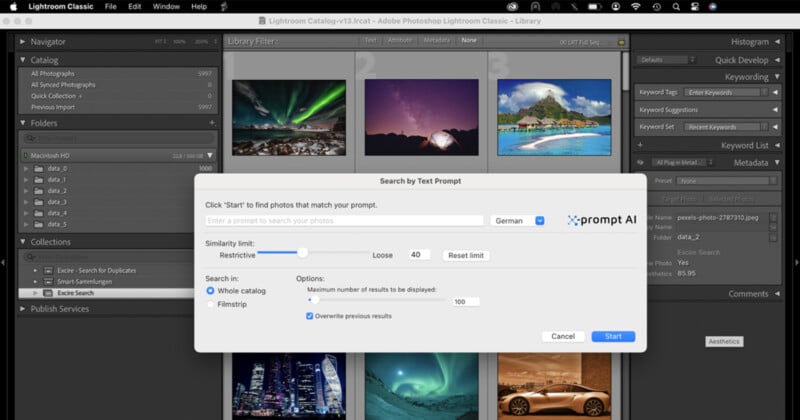Screen dimensions: 800x420
Task: Click the data_5 folder icon
Action: [x=39, y=224]
